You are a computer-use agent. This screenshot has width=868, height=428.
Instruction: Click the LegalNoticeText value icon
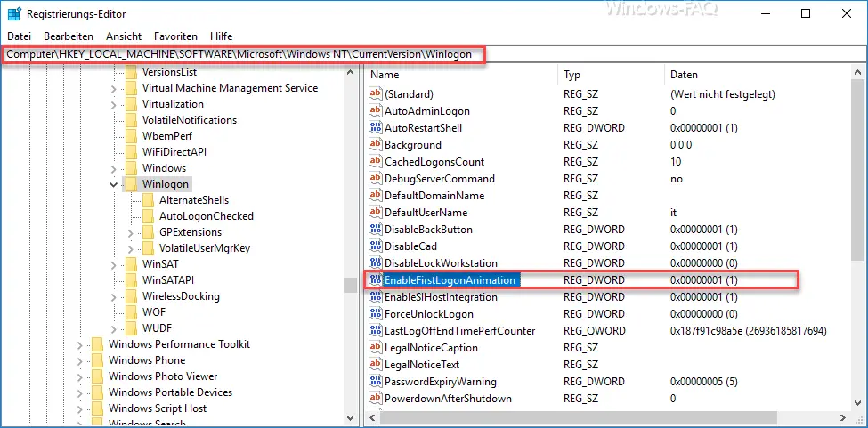[x=376, y=365]
